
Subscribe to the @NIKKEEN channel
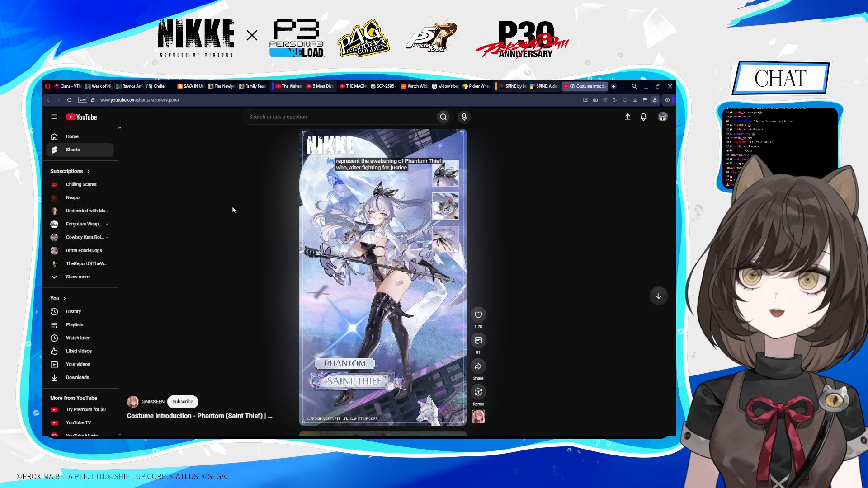tap(183, 402)
